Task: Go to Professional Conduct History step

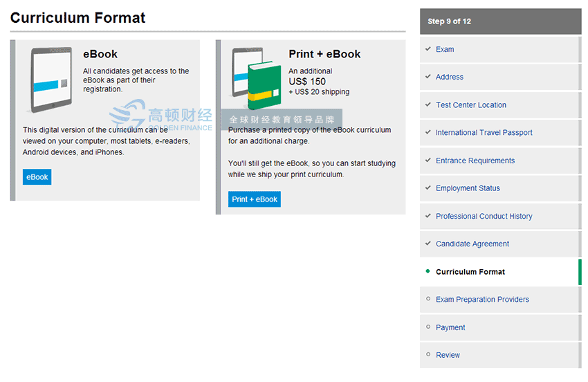Action: [x=484, y=216]
